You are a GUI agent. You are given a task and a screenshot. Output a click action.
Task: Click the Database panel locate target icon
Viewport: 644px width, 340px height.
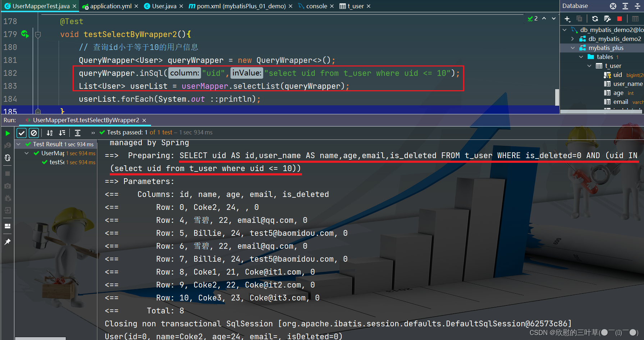(613, 6)
